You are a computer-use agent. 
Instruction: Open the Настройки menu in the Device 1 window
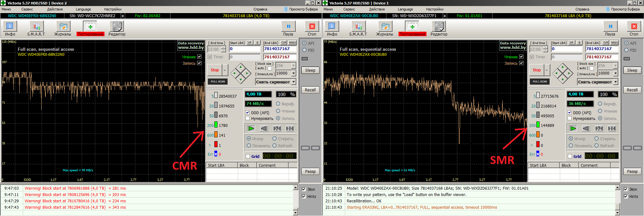click(435, 9)
